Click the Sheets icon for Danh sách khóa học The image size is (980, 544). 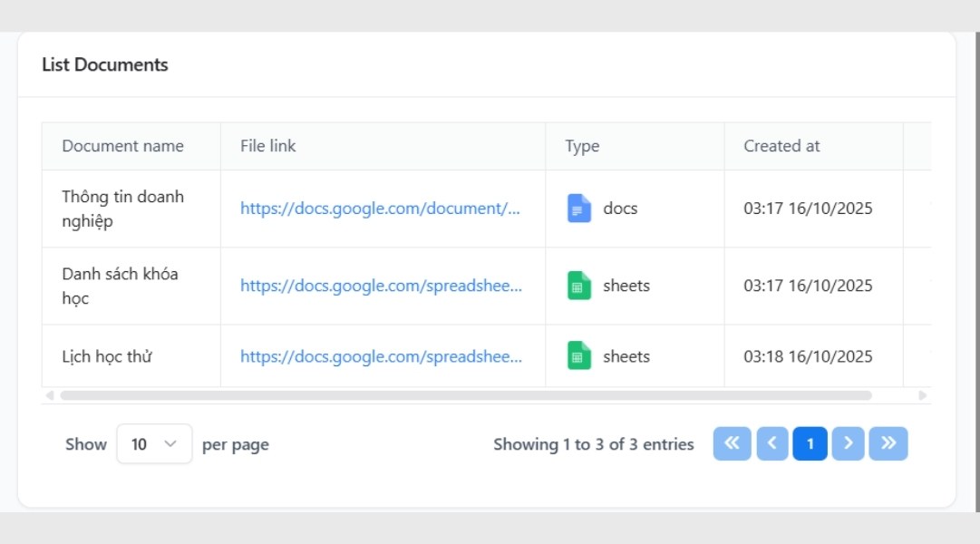click(x=578, y=286)
